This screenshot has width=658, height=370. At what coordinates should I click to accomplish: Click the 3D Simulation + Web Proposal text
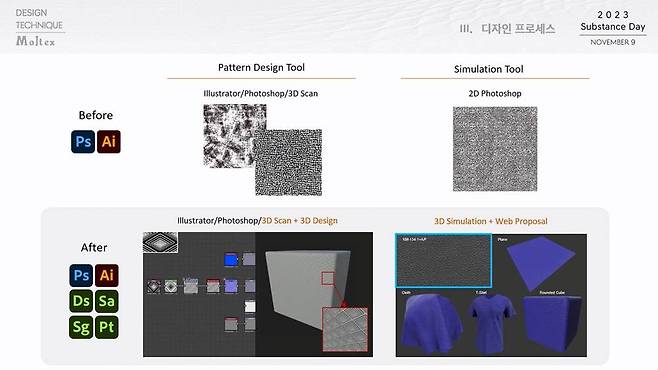pyautogui.click(x=491, y=221)
